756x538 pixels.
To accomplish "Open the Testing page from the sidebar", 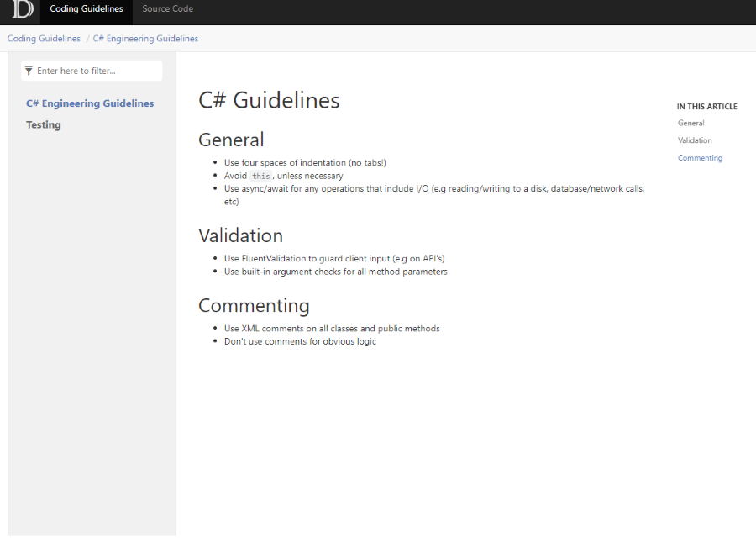I will (44, 125).
